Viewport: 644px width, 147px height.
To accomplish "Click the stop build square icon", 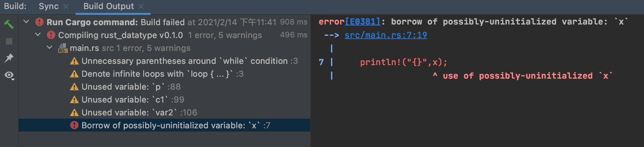I will click(9, 41).
